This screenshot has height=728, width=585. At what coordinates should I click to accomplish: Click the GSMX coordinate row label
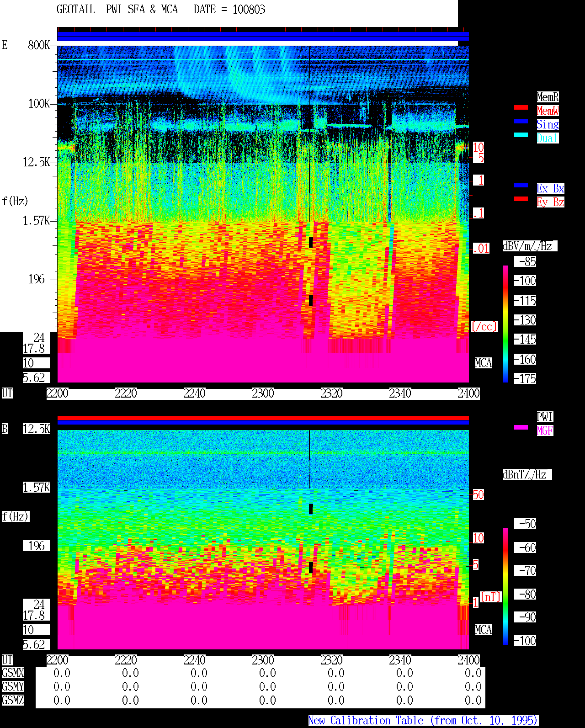tap(13, 673)
